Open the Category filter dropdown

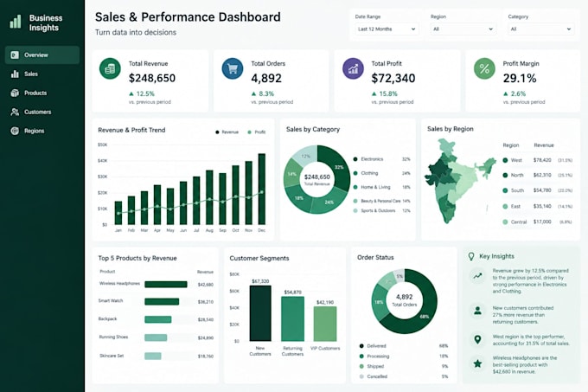(540, 29)
